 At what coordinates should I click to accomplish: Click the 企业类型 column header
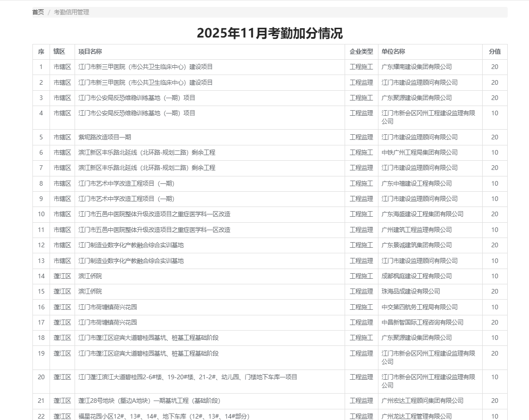pos(361,51)
